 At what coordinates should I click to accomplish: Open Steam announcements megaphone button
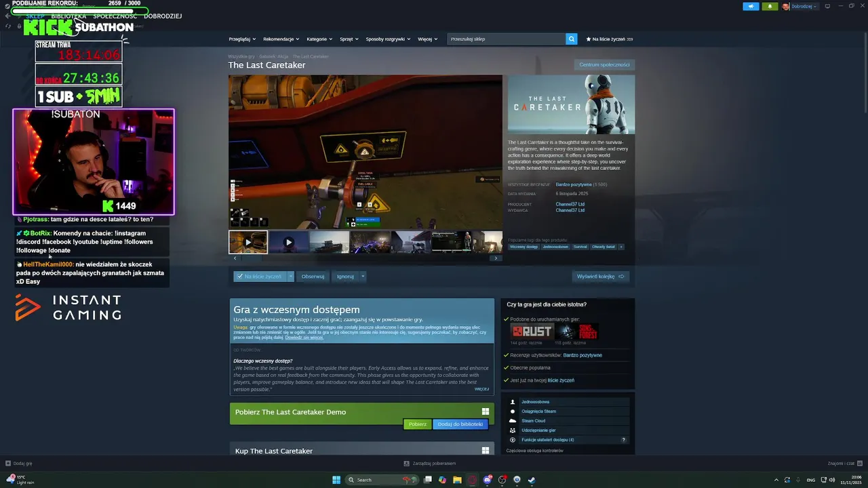tap(751, 6)
